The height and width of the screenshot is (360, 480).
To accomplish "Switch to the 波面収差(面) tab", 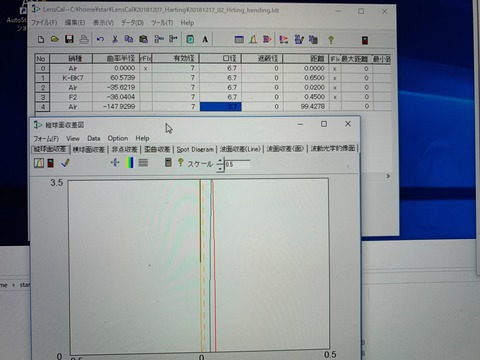I will pos(285,149).
